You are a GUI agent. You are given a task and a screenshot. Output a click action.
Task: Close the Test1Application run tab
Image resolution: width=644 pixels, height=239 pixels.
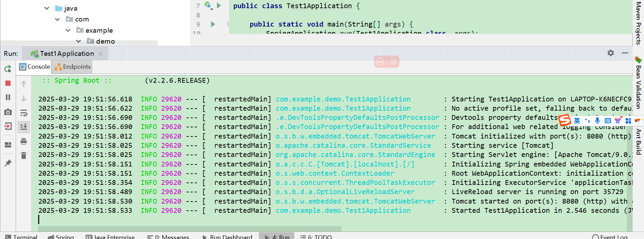coord(101,54)
